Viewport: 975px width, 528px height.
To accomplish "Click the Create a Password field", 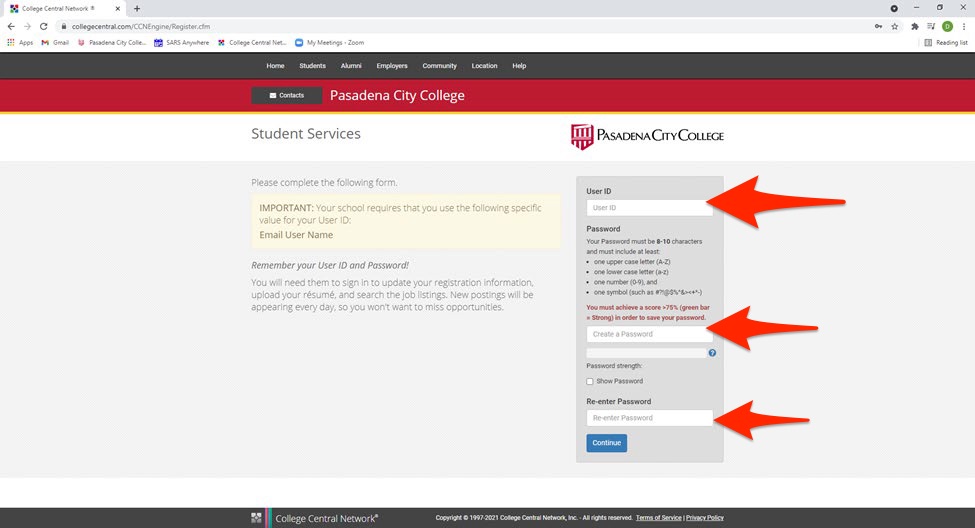I will [649, 334].
